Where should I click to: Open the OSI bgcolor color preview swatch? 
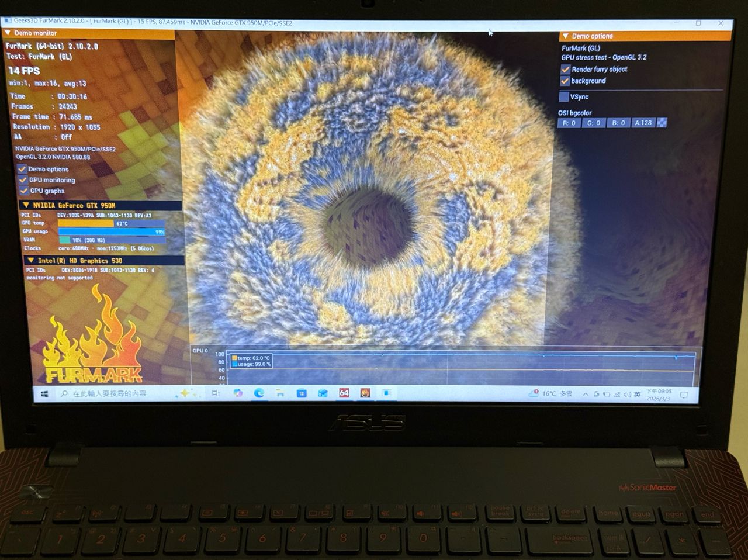click(662, 123)
